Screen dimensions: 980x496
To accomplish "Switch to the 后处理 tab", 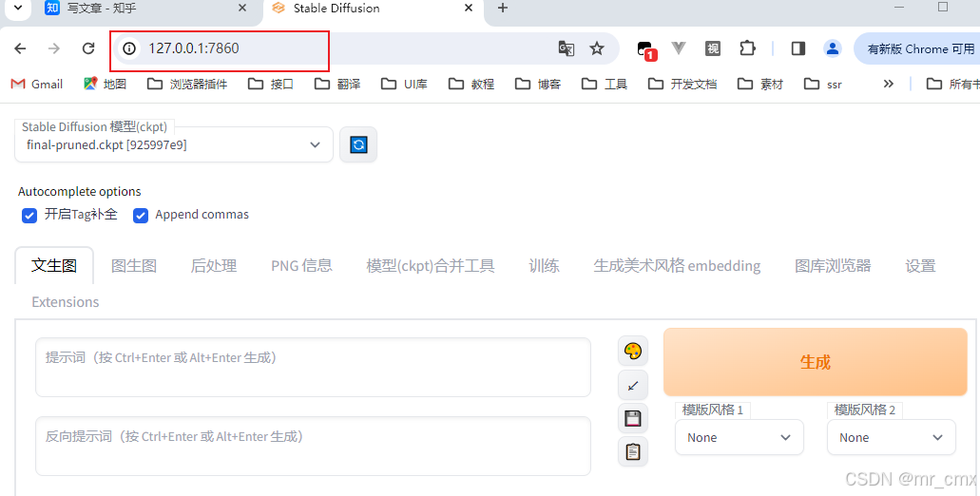I will pos(214,265).
